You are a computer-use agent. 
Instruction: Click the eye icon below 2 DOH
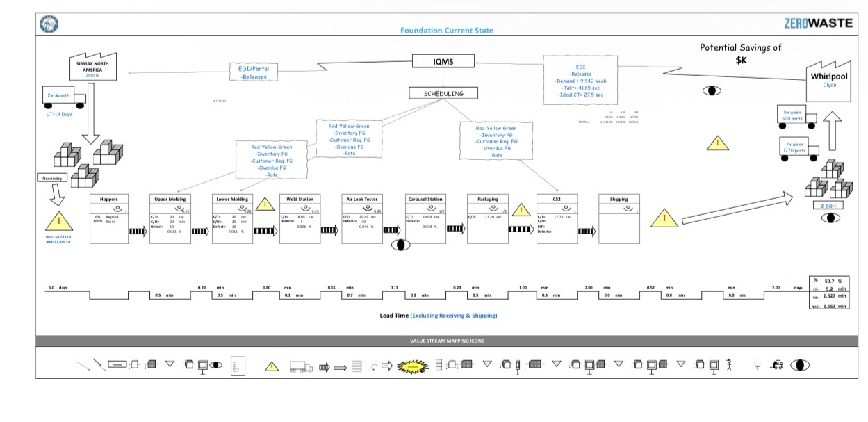(829, 218)
